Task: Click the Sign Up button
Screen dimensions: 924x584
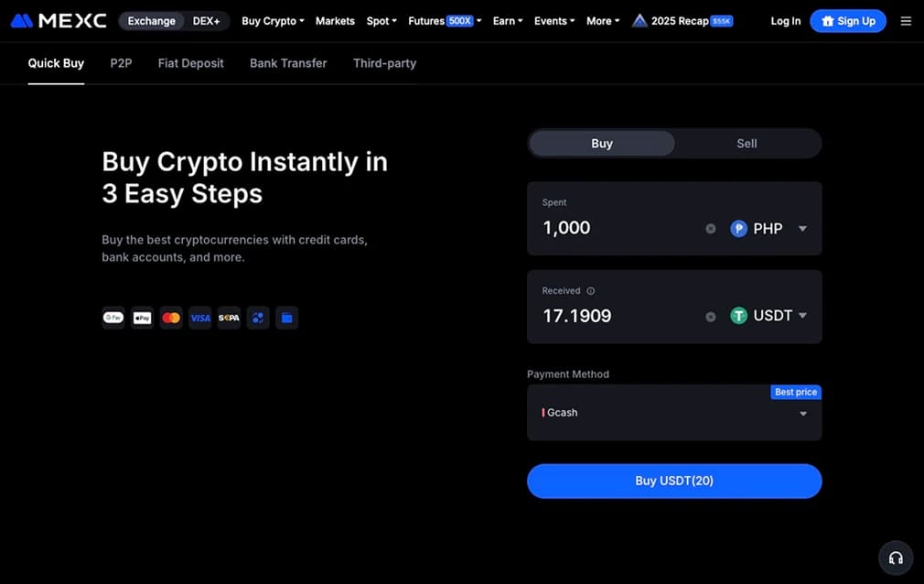Action: [847, 21]
